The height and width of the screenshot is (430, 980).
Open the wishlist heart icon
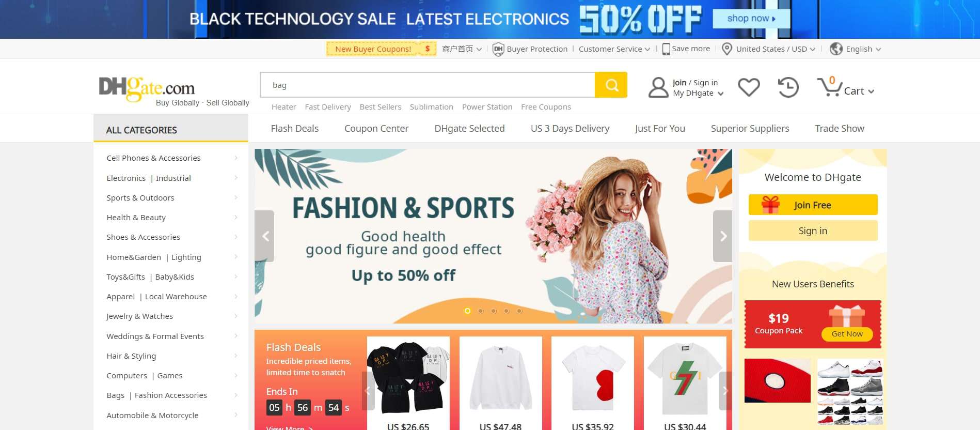(x=749, y=87)
